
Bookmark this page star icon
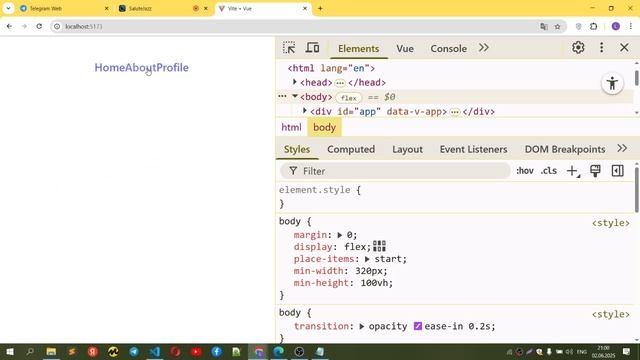tap(558, 27)
